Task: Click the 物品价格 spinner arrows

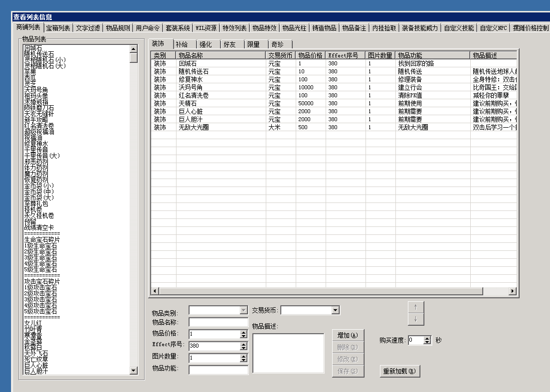Action: click(x=243, y=334)
